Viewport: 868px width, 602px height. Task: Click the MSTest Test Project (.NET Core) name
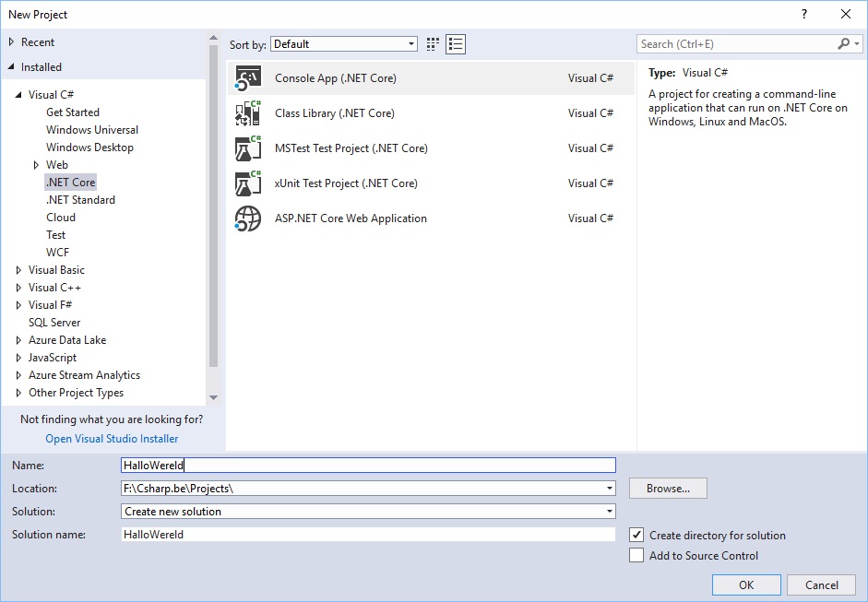pos(351,148)
